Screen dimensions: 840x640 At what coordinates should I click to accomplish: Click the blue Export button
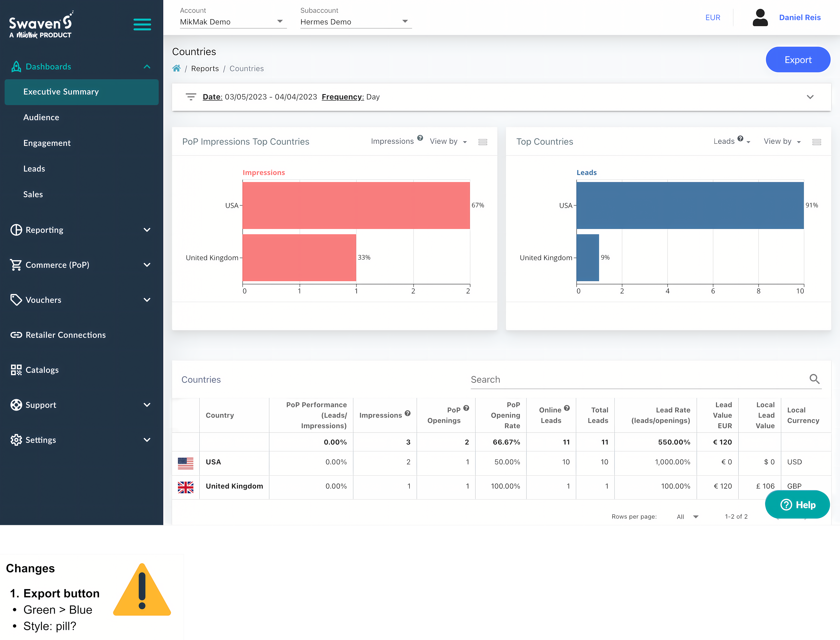click(x=798, y=60)
